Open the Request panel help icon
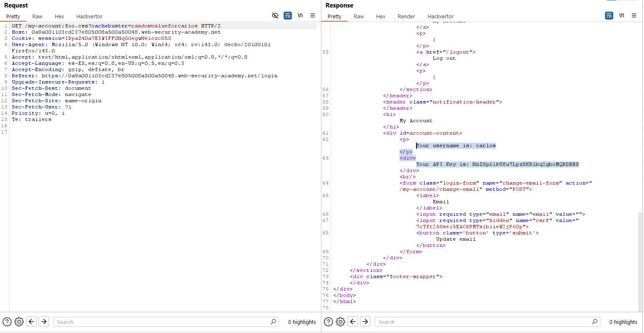The image size is (644, 333). 7,322
